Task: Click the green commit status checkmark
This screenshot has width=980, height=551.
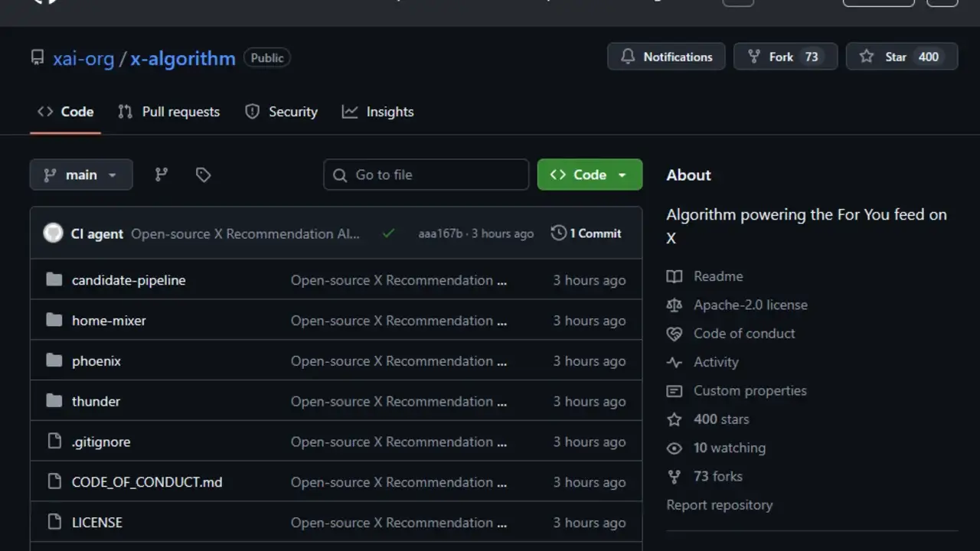Action: point(388,233)
